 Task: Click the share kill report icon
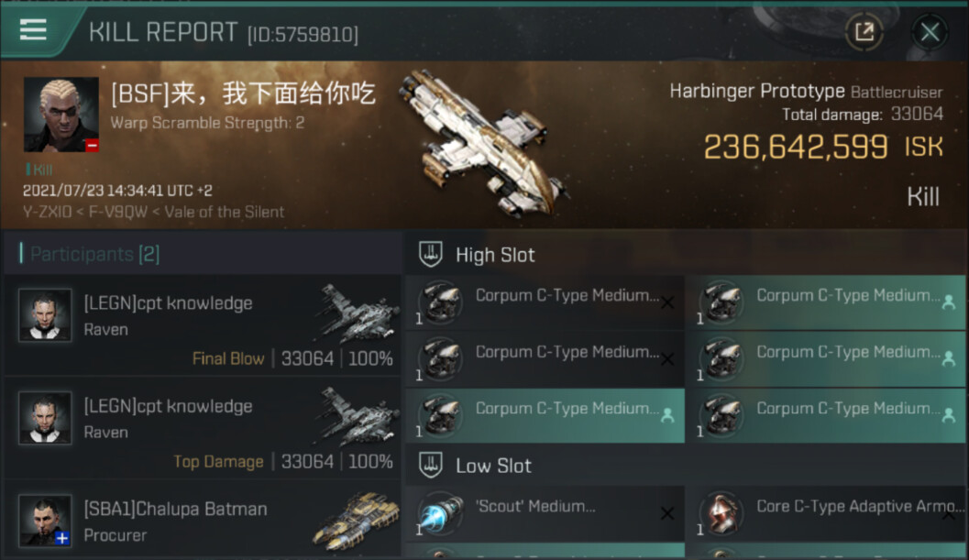[864, 31]
